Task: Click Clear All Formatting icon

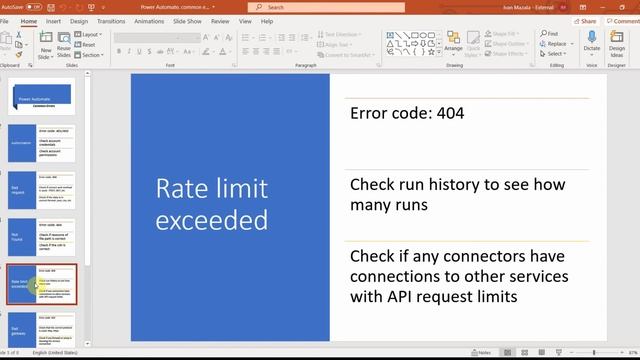Action: click(229, 38)
